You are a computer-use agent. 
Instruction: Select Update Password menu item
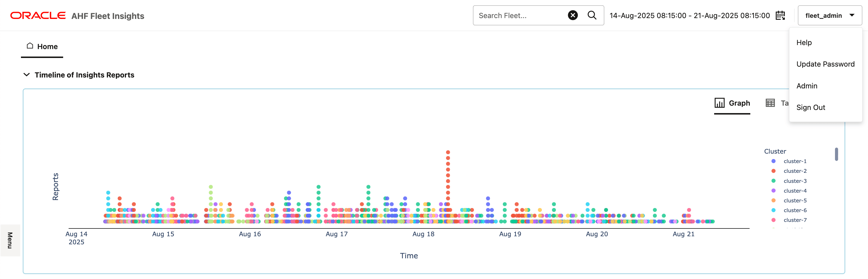click(x=825, y=64)
